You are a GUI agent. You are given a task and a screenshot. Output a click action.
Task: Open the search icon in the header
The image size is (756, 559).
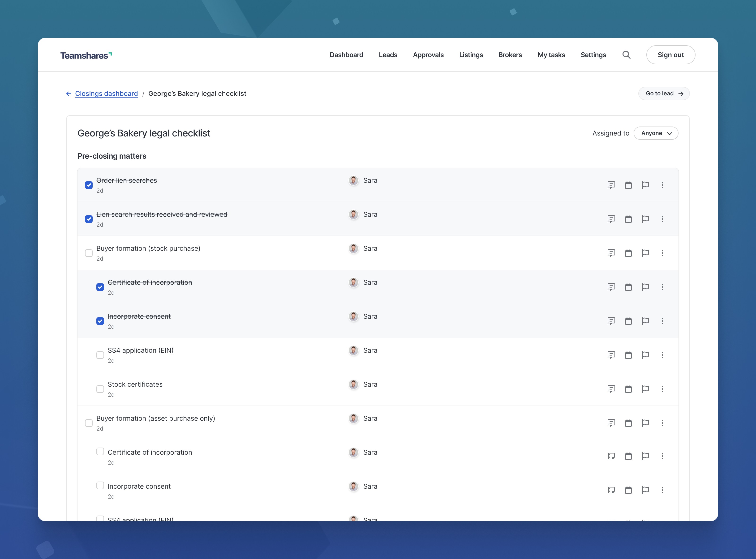pyautogui.click(x=626, y=55)
